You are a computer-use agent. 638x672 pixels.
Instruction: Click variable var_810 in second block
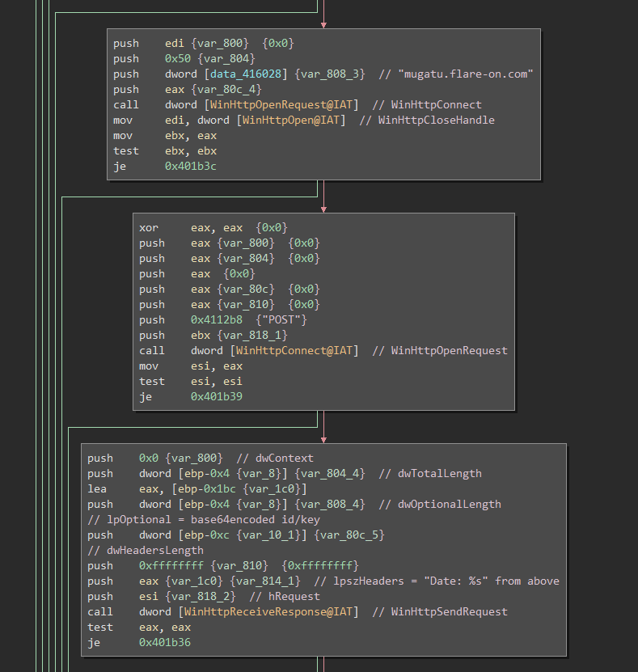click(246, 305)
